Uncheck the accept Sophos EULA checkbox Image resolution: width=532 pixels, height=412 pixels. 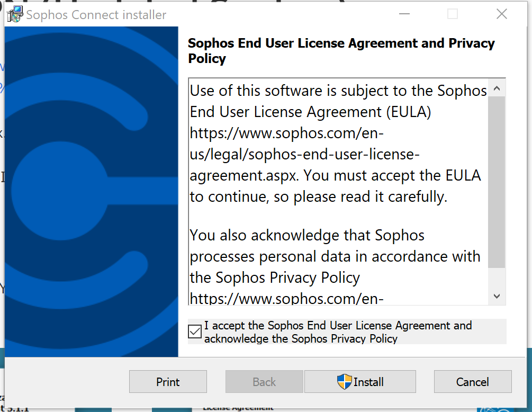pos(195,332)
